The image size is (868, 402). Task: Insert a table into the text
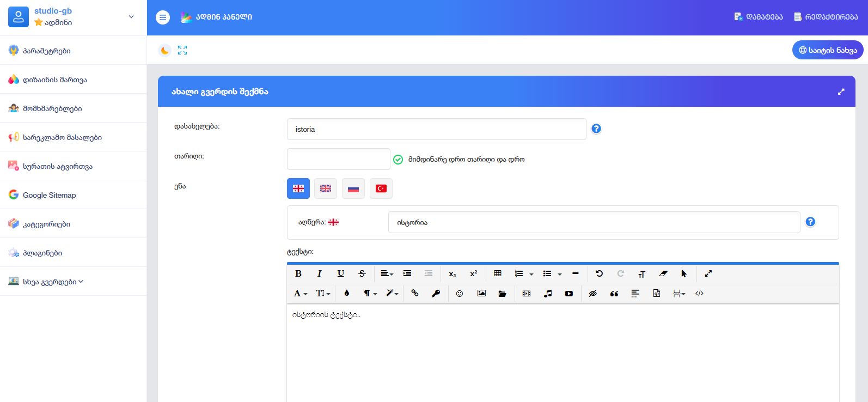498,274
